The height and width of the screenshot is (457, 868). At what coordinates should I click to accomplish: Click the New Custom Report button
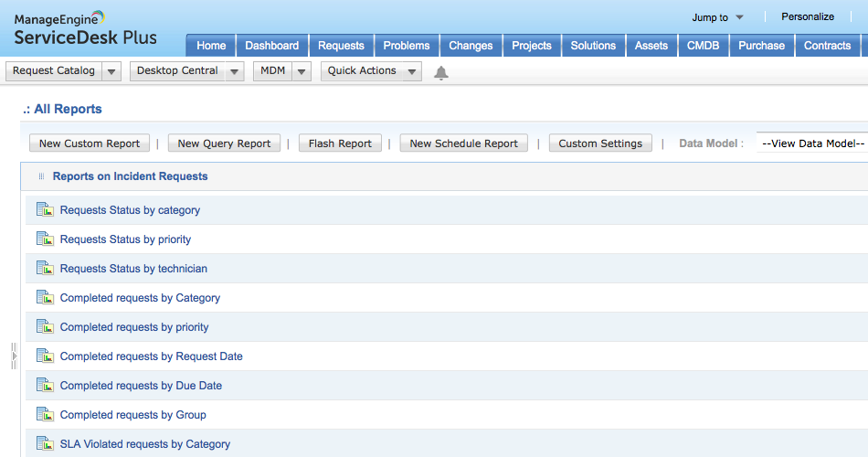(x=90, y=143)
